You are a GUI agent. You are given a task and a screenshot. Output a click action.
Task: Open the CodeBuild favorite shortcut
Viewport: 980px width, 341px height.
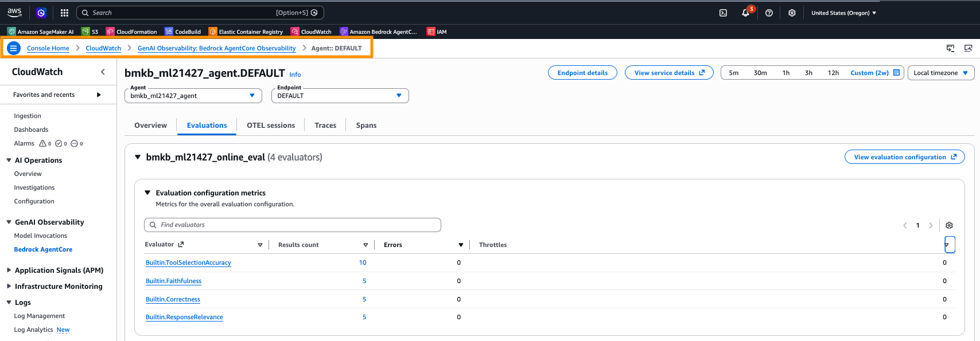tap(182, 32)
